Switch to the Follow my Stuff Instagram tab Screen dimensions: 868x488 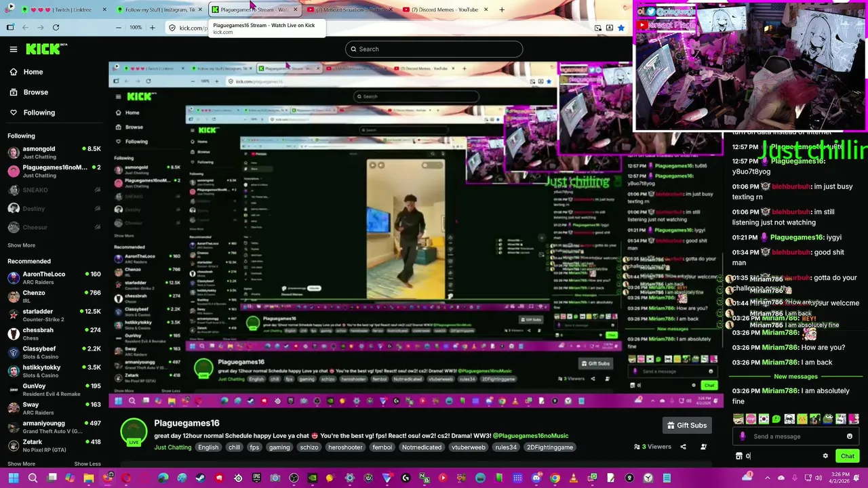(x=160, y=9)
